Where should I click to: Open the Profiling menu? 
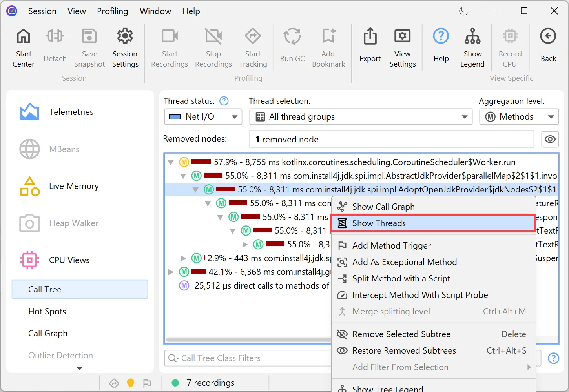point(112,11)
